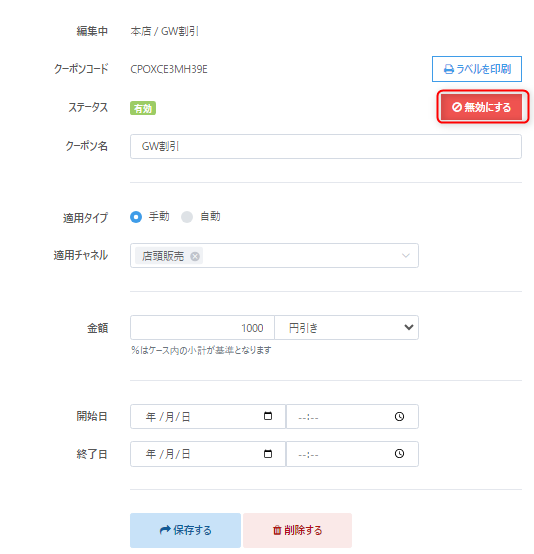
Task: Expand the 適用チャネル dropdown chevron
Action: (x=406, y=255)
